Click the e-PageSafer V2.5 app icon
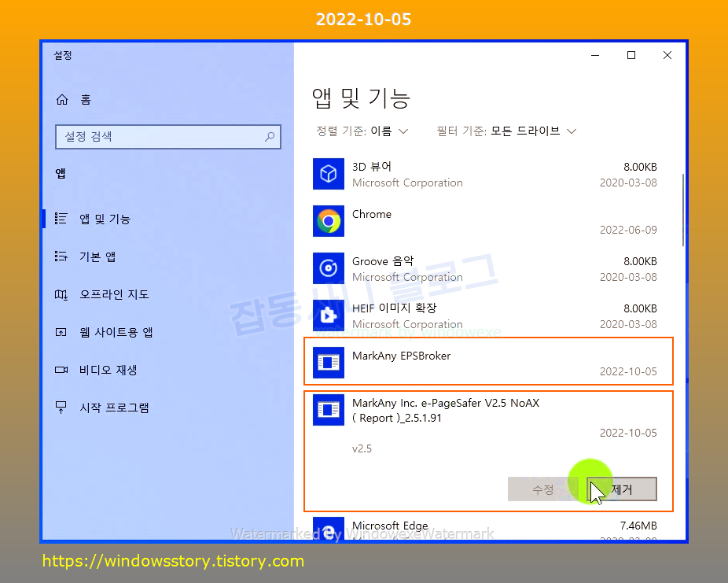Screen dimensions: 728x583 click(329, 410)
